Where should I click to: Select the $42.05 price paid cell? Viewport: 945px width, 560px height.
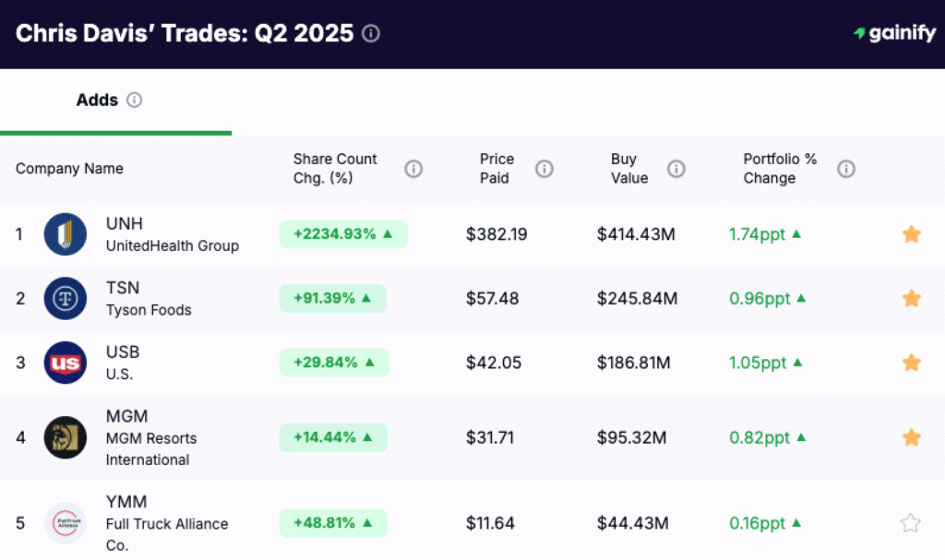(494, 363)
